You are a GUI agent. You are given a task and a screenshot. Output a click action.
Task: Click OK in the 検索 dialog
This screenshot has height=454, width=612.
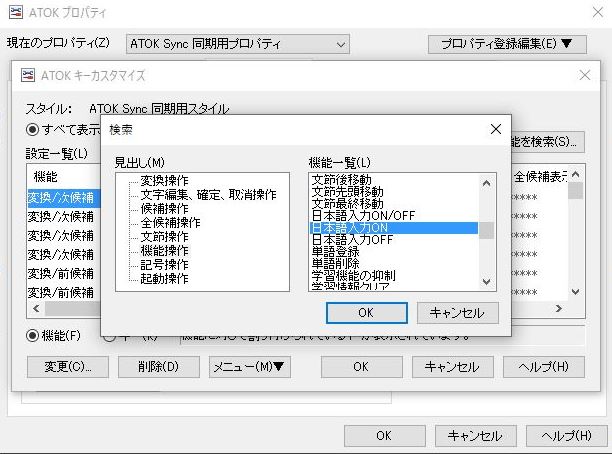(x=365, y=312)
